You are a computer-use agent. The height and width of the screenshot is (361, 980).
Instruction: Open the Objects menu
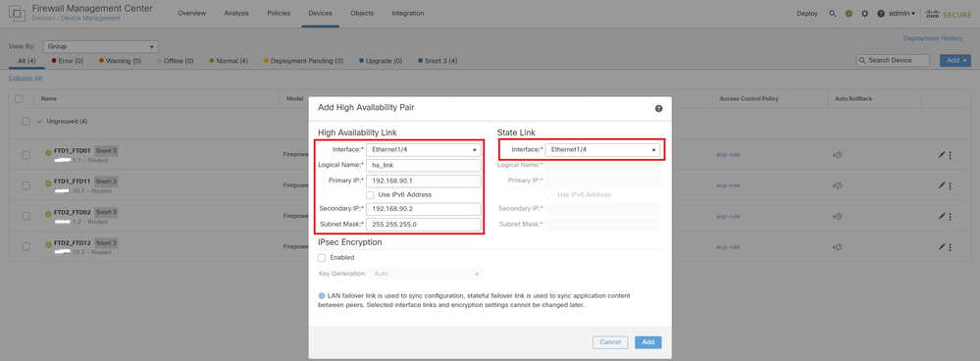click(362, 13)
